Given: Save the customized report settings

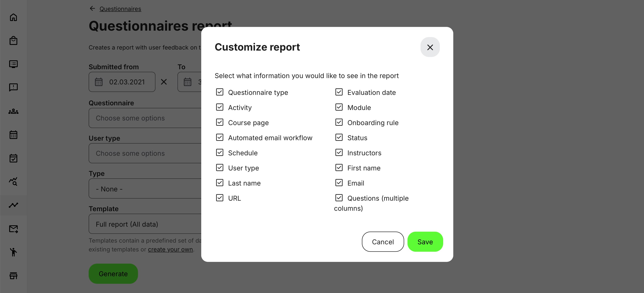Looking at the screenshot, I should click(x=425, y=242).
